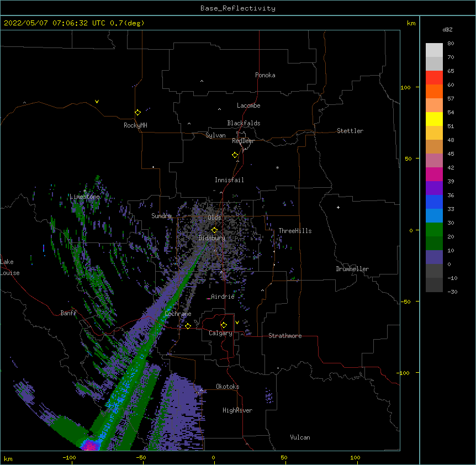Image resolution: width=476 pixels, height=465 pixels.
Task: Pick the purple legend swatch between 39 and 36
Action: 434,188
